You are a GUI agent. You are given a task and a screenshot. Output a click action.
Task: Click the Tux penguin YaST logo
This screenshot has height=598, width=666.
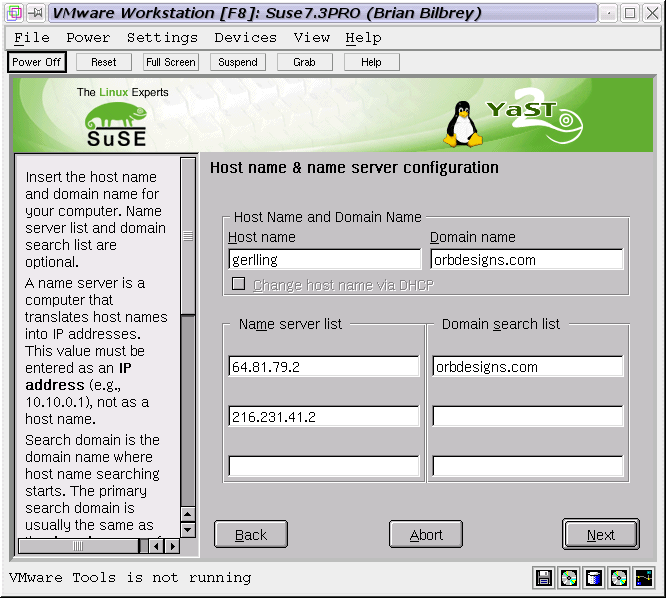[463, 123]
